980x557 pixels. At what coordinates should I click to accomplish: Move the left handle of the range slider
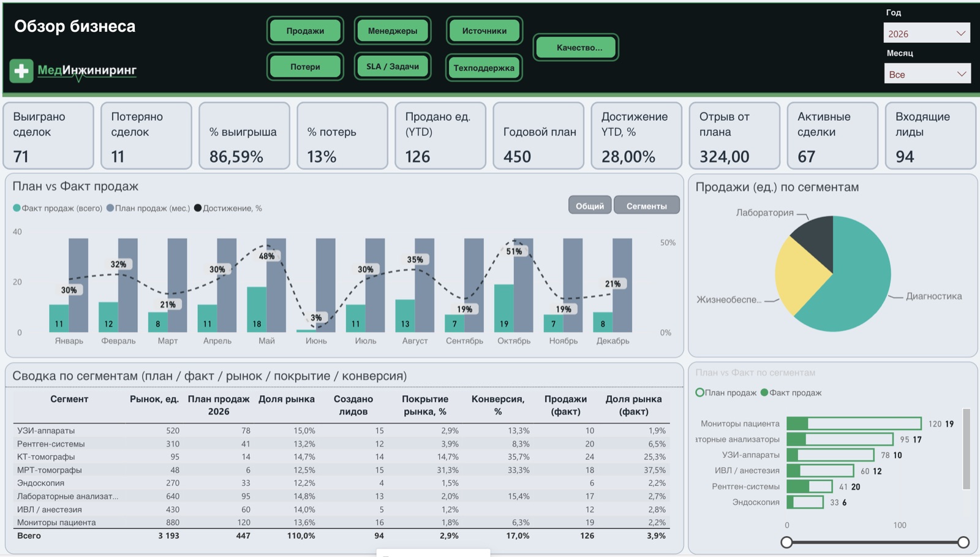(x=787, y=542)
